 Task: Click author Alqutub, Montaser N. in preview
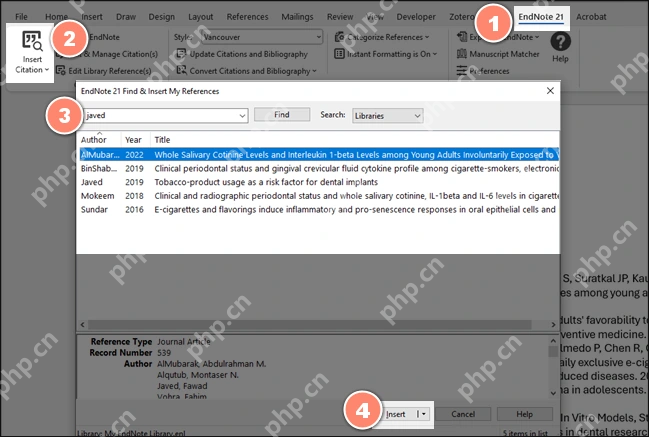198,375
